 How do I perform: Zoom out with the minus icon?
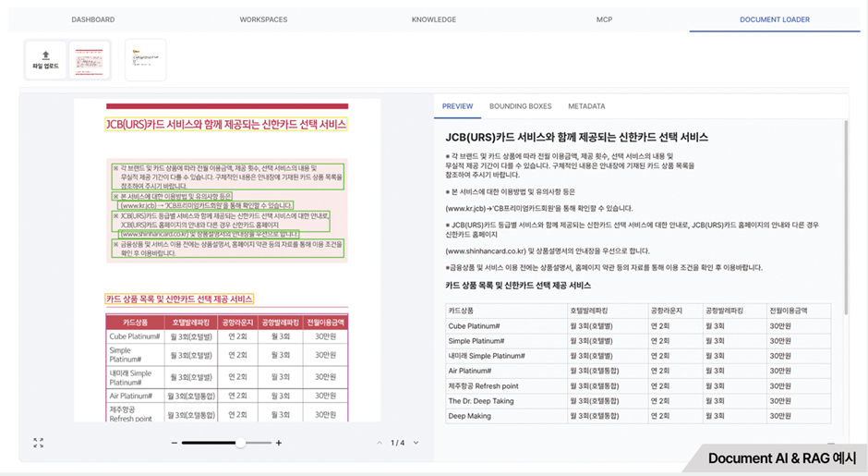[x=174, y=443]
